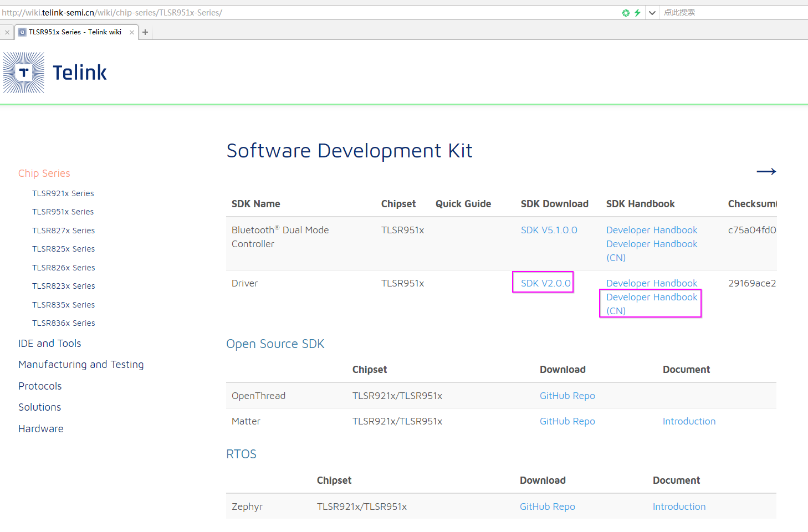Click the URL address field
The height and width of the screenshot is (532, 808).
tap(310, 13)
